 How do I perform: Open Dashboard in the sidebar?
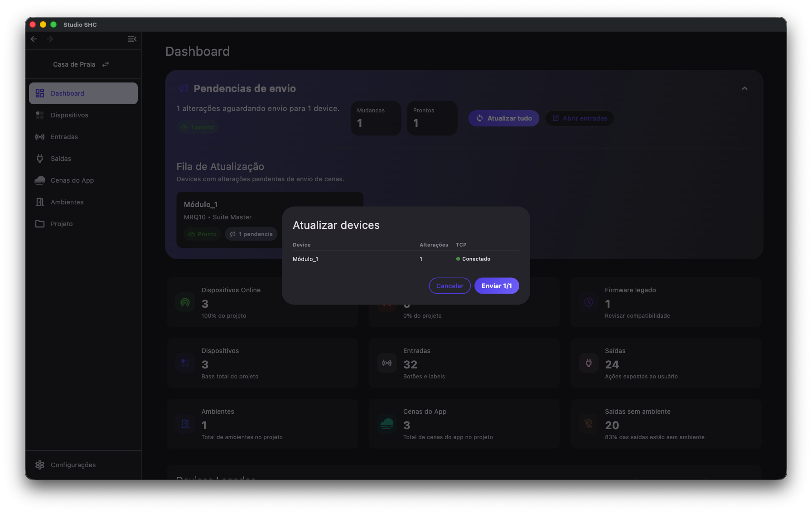(x=83, y=93)
